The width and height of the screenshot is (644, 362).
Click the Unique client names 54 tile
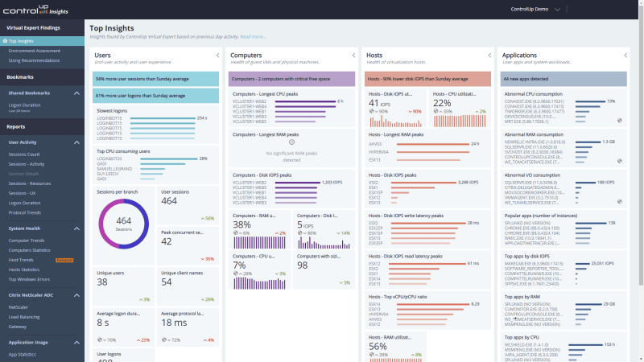[188, 286]
